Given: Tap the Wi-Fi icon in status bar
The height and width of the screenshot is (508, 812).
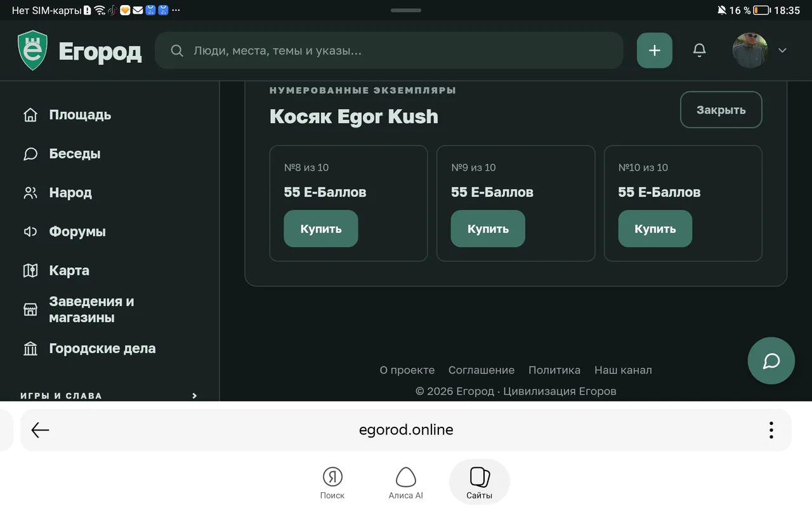Looking at the screenshot, I should coord(100,10).
